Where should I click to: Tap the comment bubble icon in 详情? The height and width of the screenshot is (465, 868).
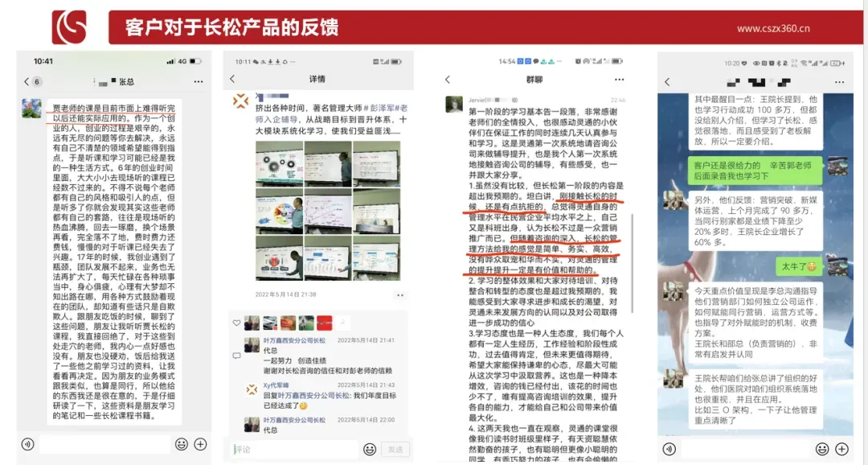tap(236, 356)
